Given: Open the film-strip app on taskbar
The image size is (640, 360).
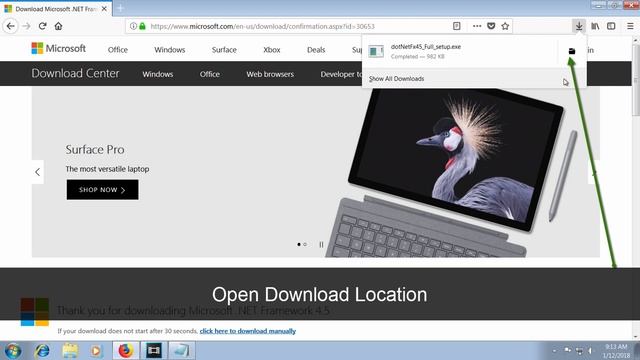Looking at the screenshot, I should click(x=154, y=351).
